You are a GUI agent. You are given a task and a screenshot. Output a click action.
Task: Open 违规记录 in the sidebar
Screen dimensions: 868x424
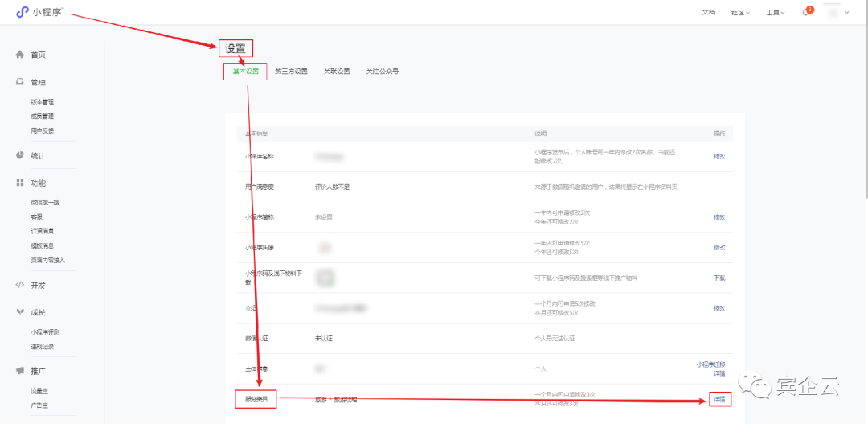pyautogui.click(x=42, y=347)
